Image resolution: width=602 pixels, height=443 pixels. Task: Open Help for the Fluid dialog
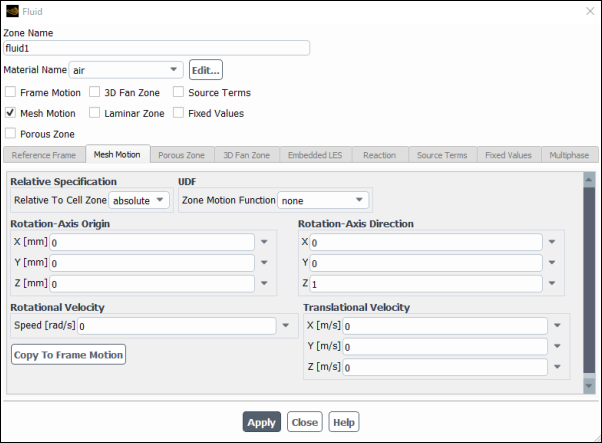(x=344, y=422)
